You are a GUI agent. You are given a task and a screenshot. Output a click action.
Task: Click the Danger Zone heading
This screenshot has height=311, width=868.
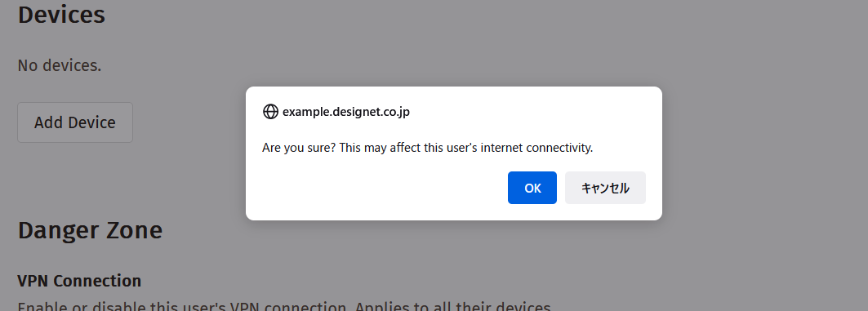coord(90,230)
